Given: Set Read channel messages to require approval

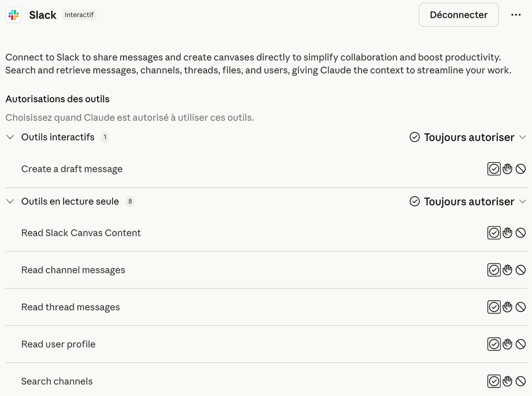Looking at the screenshot, I should pos(507,270).
